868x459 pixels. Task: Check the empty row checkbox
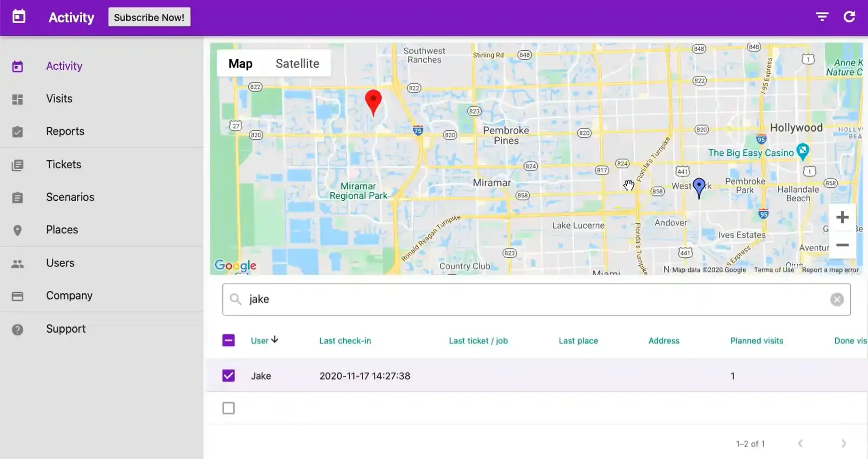coord(228,408)
